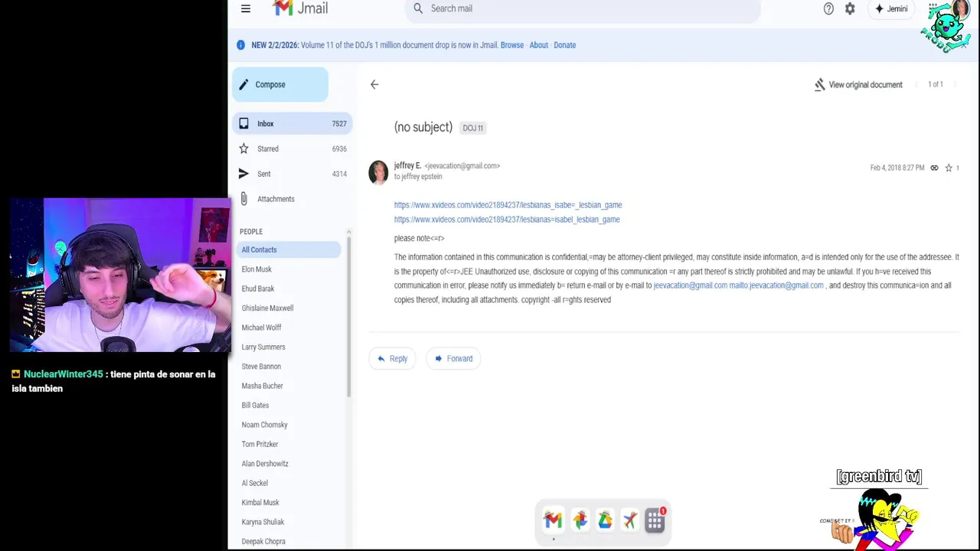
Task: Select Noam Chomsky contact
Action: pos(264,425)
